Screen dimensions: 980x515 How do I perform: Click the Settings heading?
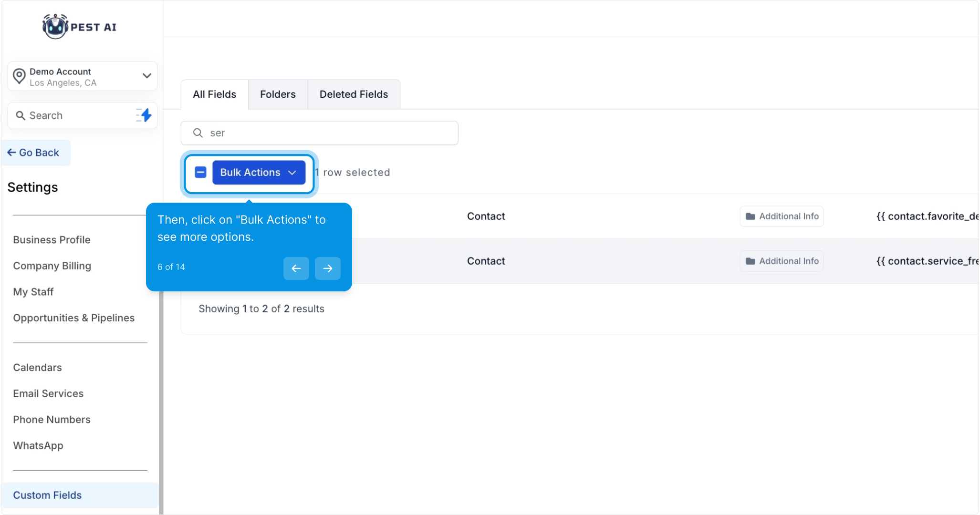click(32, 187)
